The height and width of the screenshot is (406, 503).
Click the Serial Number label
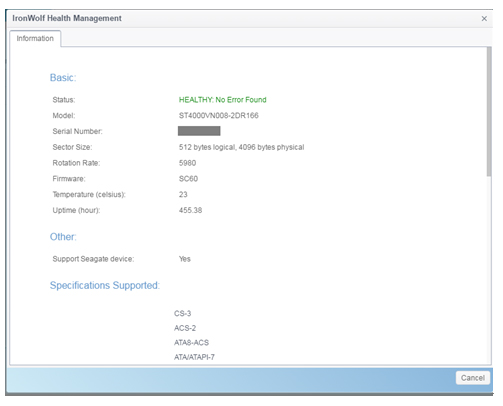click(x=77, y=131)
